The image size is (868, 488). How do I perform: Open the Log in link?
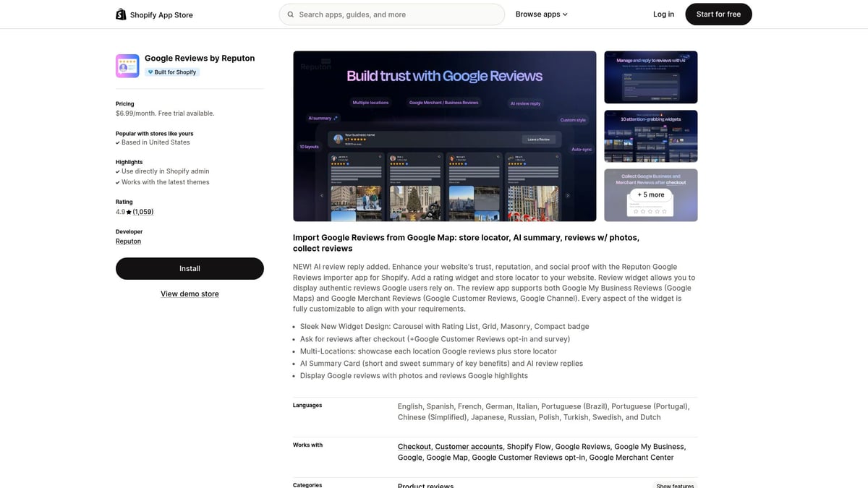pos(663,14)
